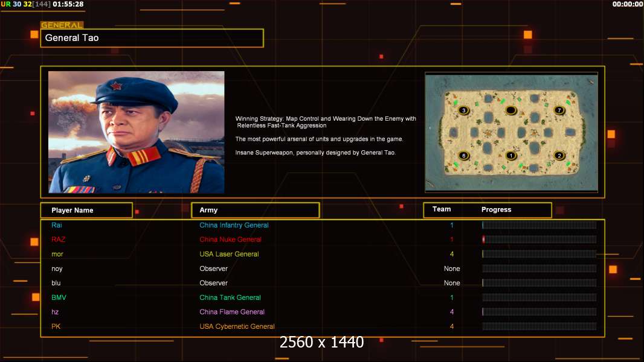Click start position marker 6 on map
Viewport: 644px width, 362px height.
pos(464,156)
